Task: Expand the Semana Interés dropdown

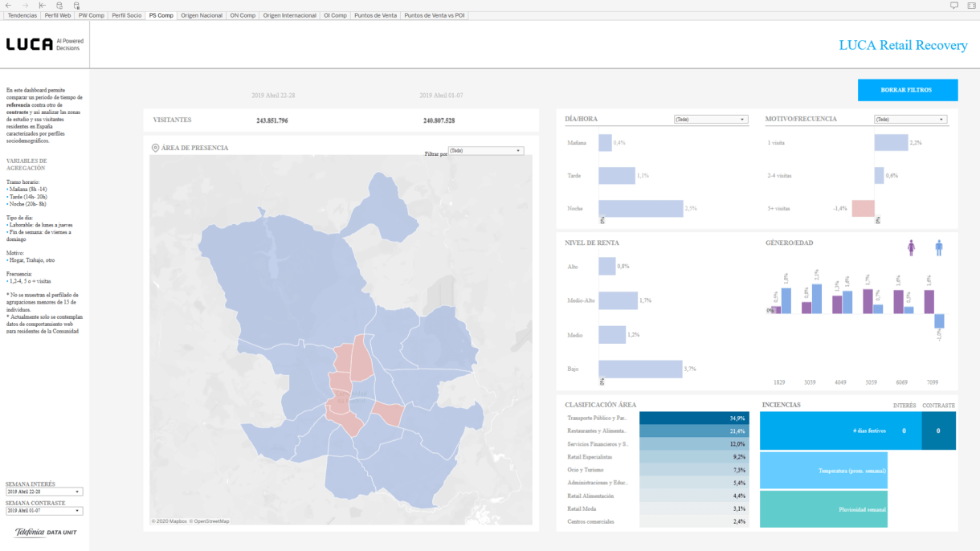Action: (44, 492)
